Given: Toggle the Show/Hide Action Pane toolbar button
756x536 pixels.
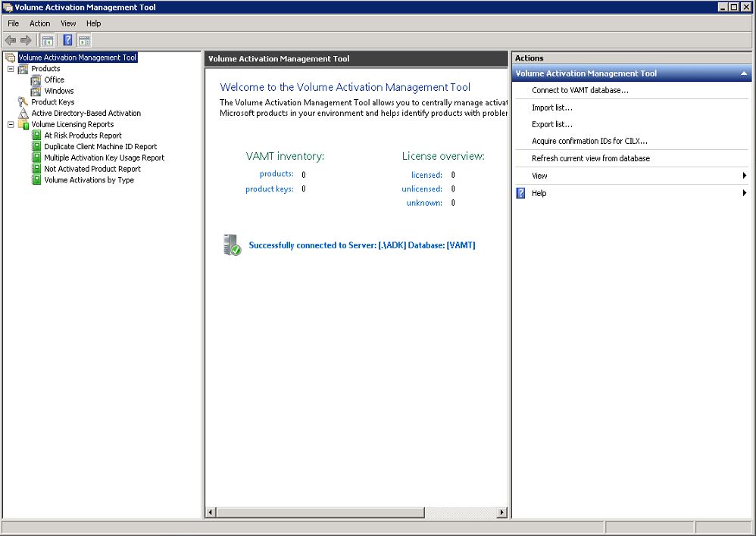Looking at the screenshot, I should tap(84, 40).
